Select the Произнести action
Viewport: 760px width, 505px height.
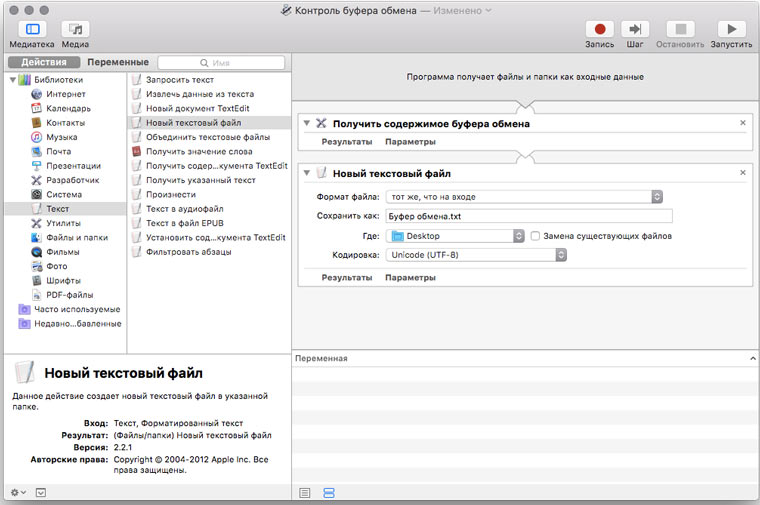pos(171,194)
